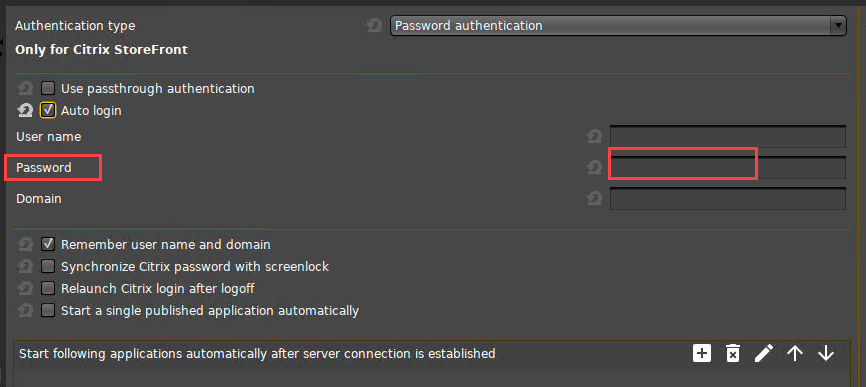Enable Synchronize Citrix password with screenlock
Screen dimensions: 866x387
click(x=48, y=267)
